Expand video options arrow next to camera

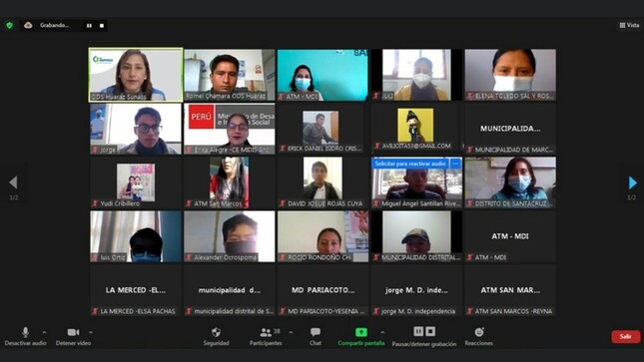point(91,332)
